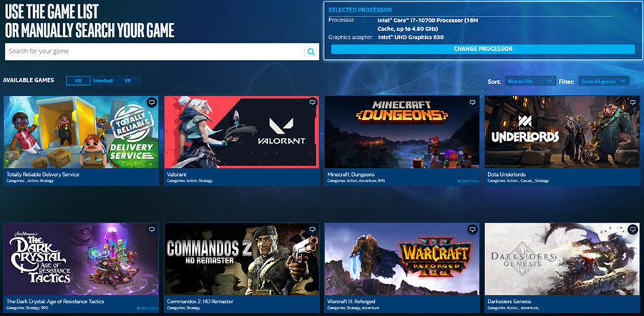
Task: Click monitor icon on Darksiders Genesis card
Action: point(633,229)
